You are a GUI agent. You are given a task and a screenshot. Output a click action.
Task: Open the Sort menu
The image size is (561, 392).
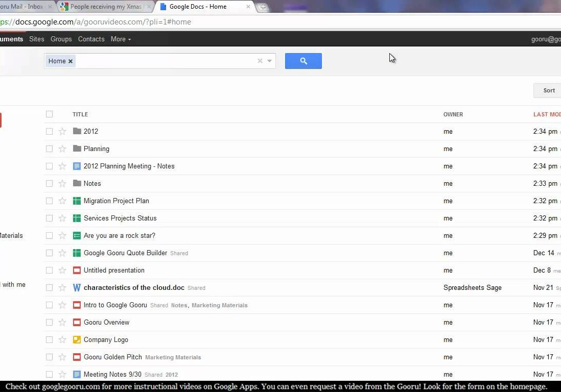[548, 90]
